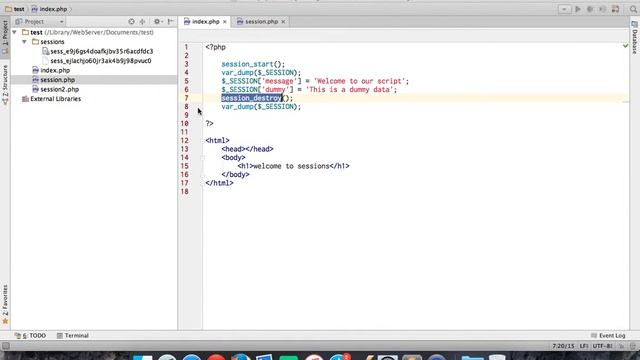640x360 pixels.
Task: Close the index.php tab
Action: pyautogui.click(x=224, y=22)
